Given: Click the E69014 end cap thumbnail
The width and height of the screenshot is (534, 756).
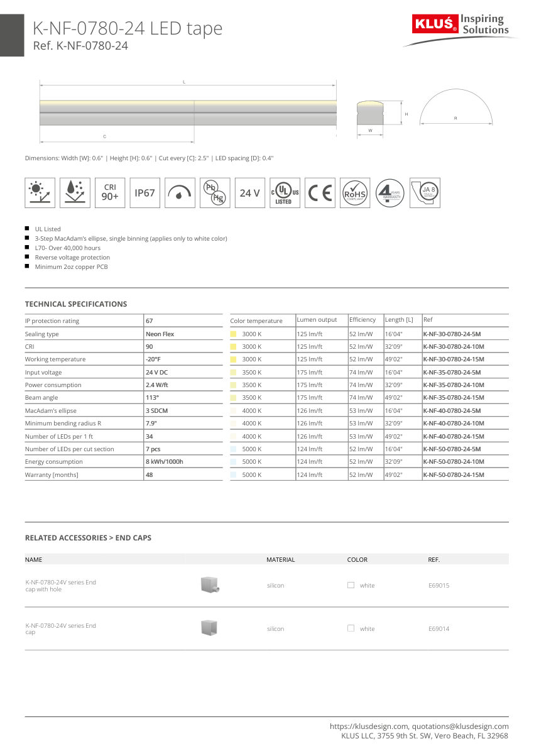Looking at the screenshot, I should [209, 628].
